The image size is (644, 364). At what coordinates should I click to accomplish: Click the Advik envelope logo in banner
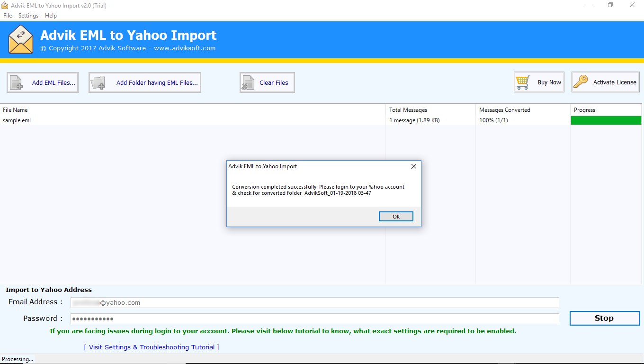coord(21,39)
